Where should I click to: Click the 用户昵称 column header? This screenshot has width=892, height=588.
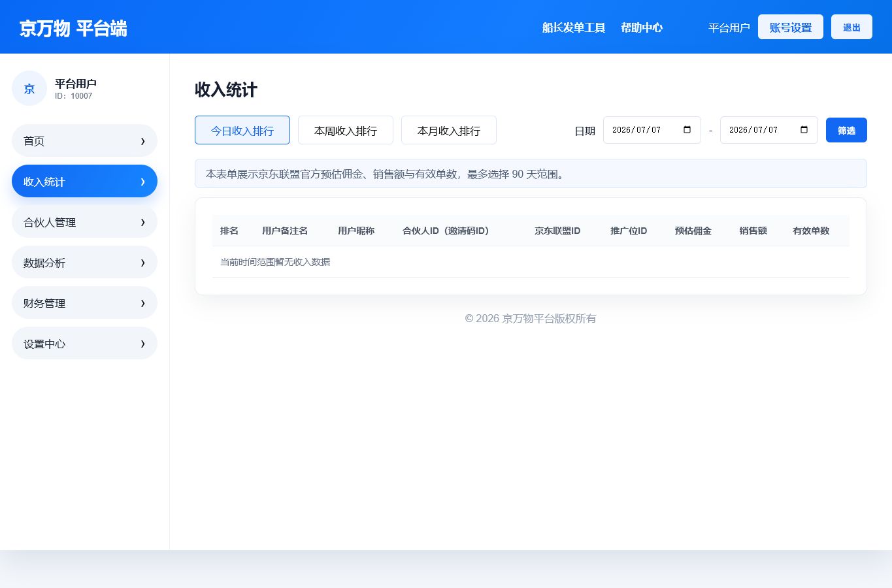(x=356, y=231)
